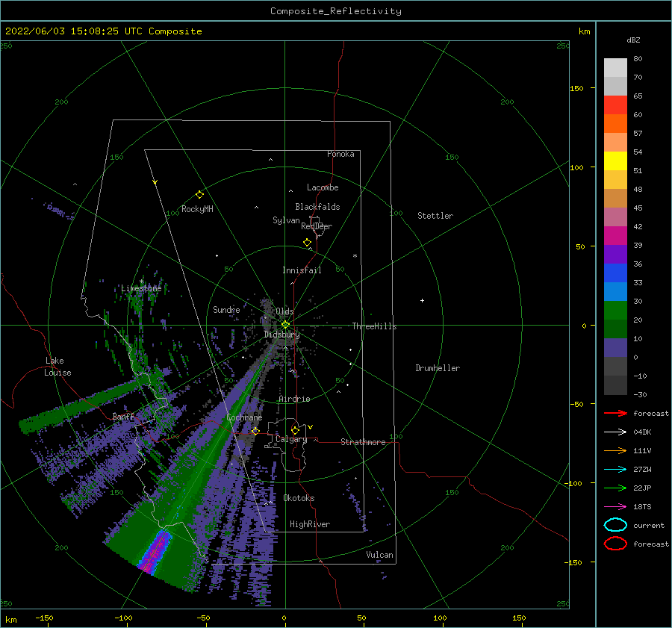Click the cyan 27ZW arrow icon
The image size is (672, 628).
(x=615, y=470)
